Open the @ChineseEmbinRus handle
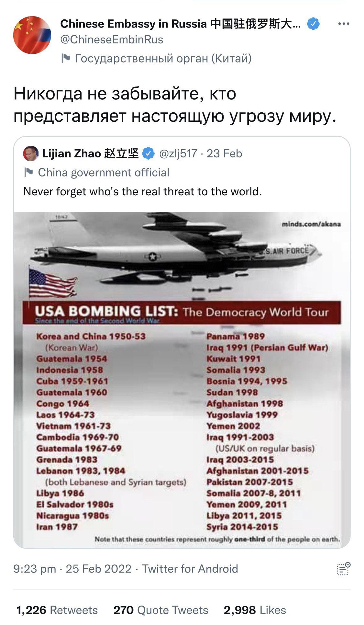The image size is (364, 625). 112,40
